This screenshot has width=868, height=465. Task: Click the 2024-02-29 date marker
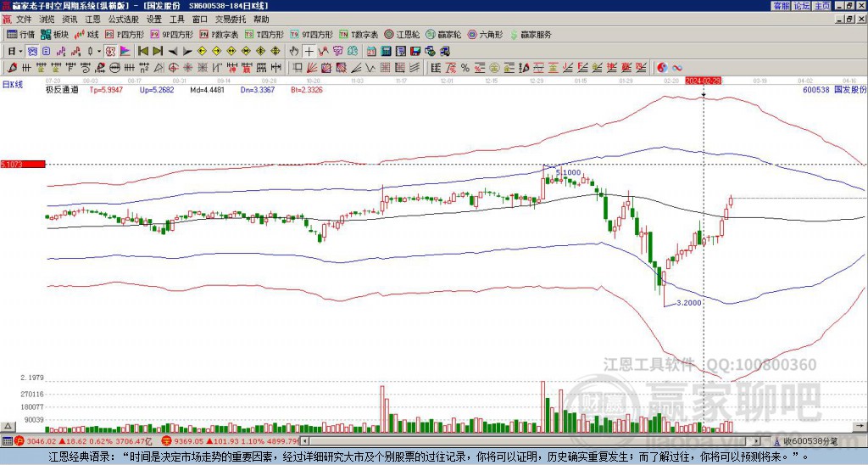pyautogui.click(x=703, y=81)
